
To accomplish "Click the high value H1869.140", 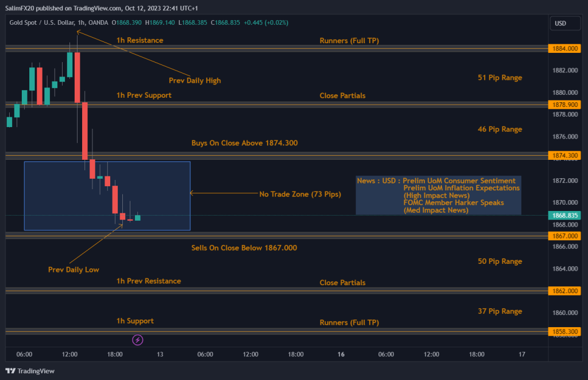I will click(x=160, y=22).
